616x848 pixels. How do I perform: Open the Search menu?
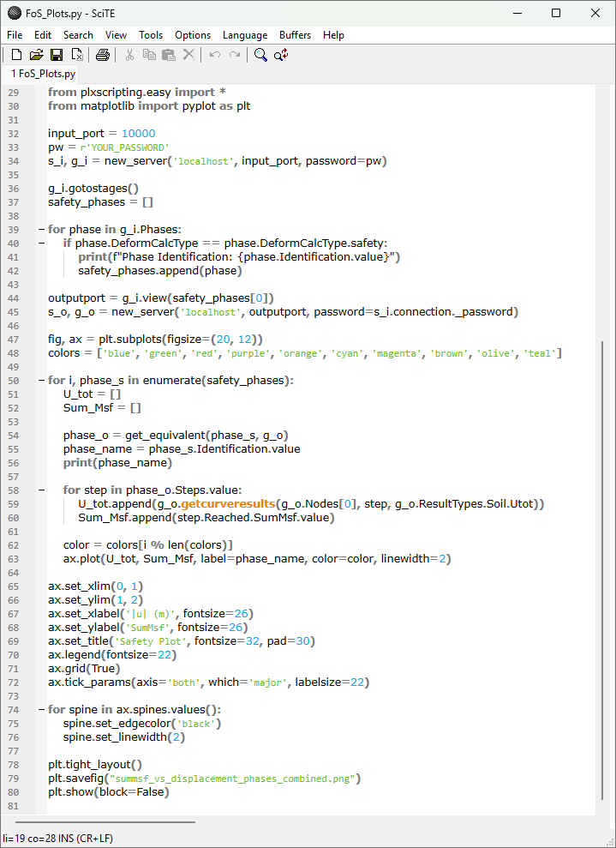[78, 34]
